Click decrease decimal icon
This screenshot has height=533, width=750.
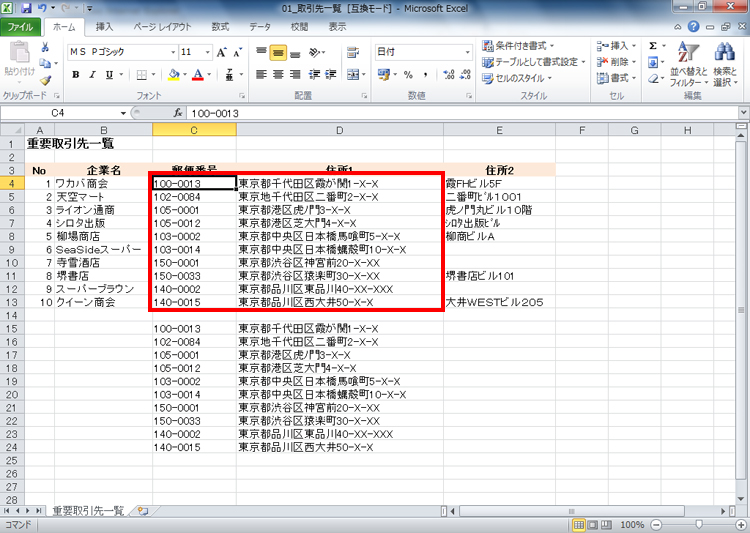(465, 75)
